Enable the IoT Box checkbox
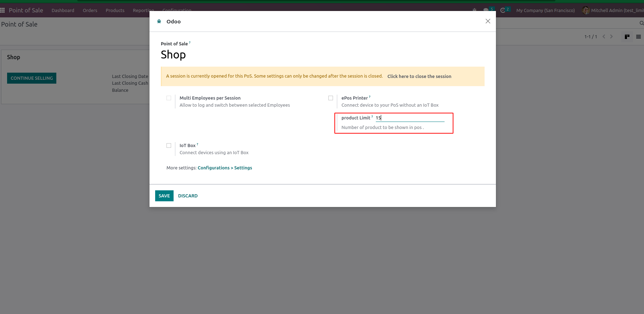The height and width of the screenshot is (314, 644). pos(169,146)
